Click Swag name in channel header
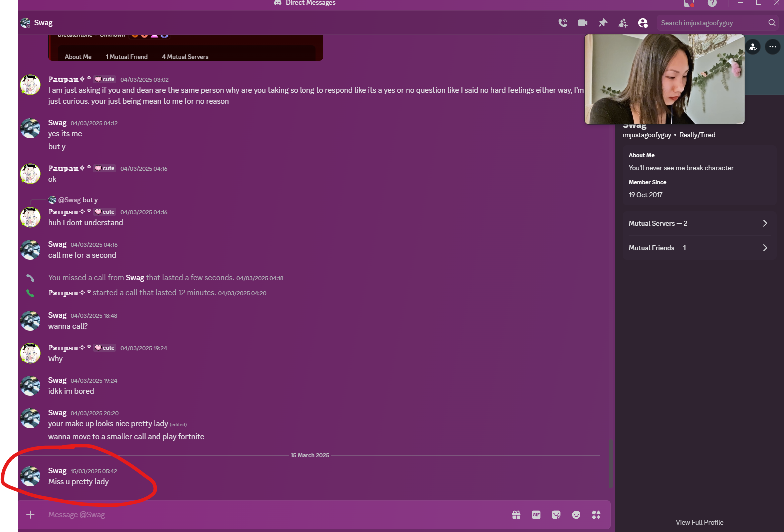Viewport: 784px width, 532px height. [x=43, y=23]
